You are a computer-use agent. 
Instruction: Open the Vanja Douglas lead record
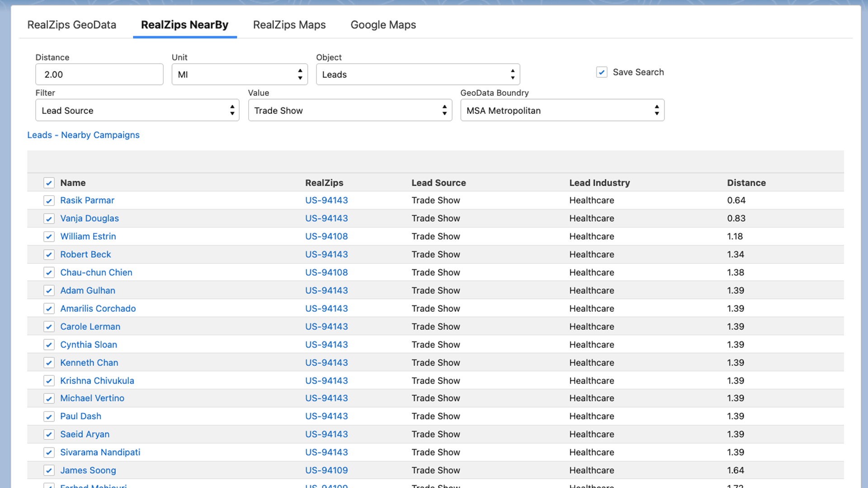point(90,218)
